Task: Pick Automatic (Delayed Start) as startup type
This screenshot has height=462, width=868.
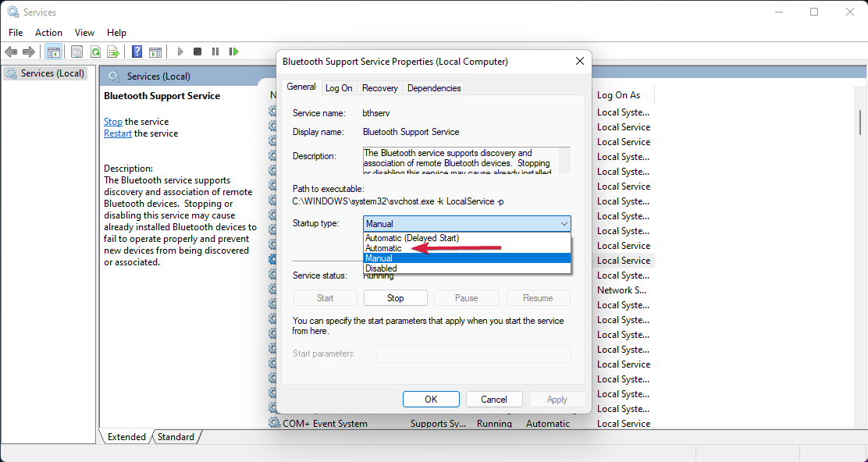Action: [412, 237]
